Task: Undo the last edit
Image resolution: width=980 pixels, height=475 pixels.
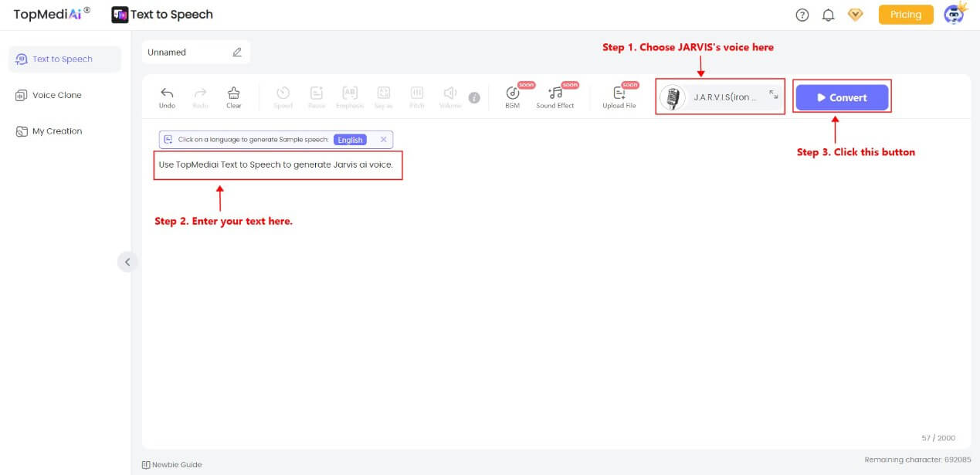Action: (167, 97)
